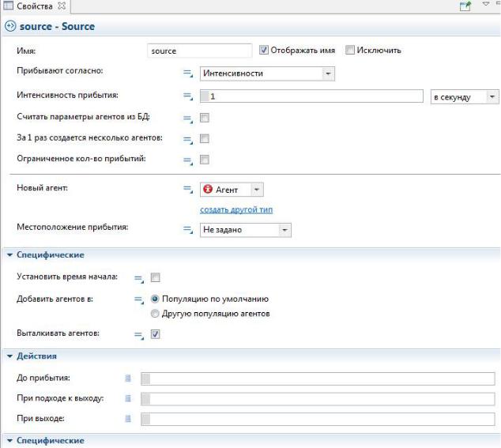Select the Свойства view tab
The image size is (501, 448).
(35, 6)
